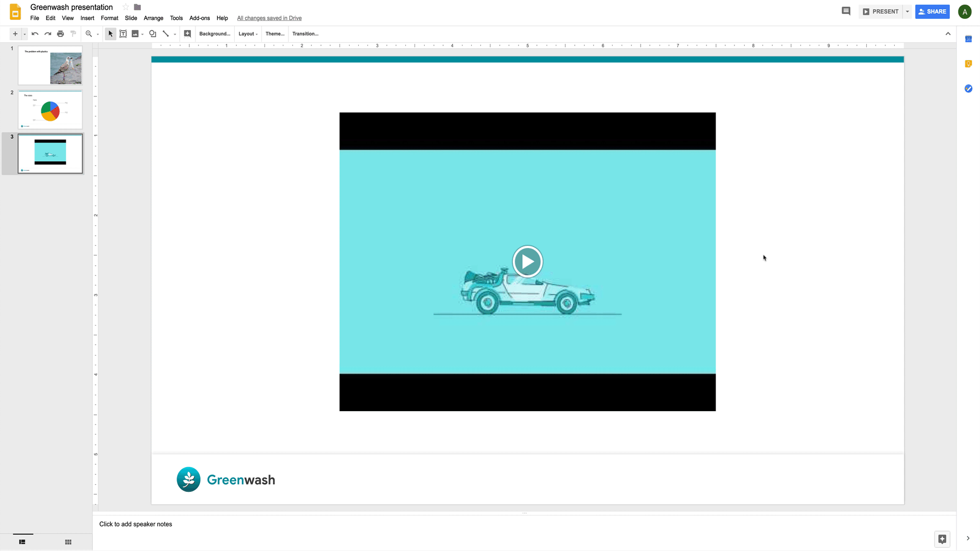Open Google Tasks side panel icon
This screenshot has width=980, height=551.
coord(968,88)
